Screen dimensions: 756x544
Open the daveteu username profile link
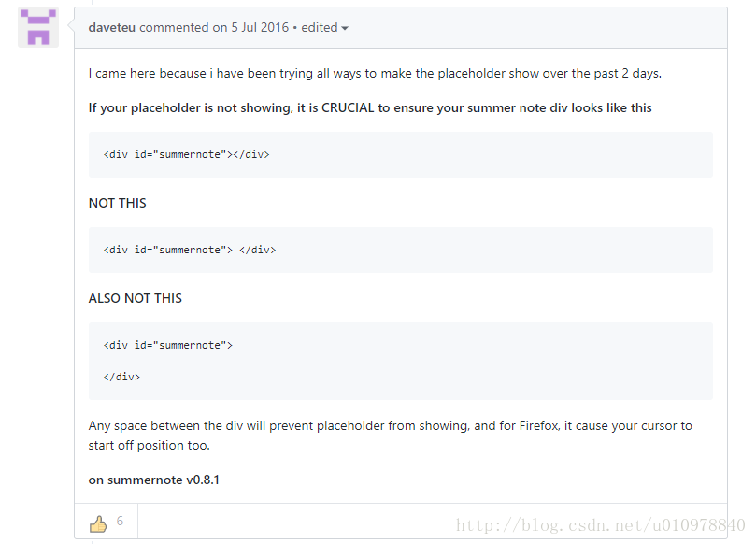[112, 27]
